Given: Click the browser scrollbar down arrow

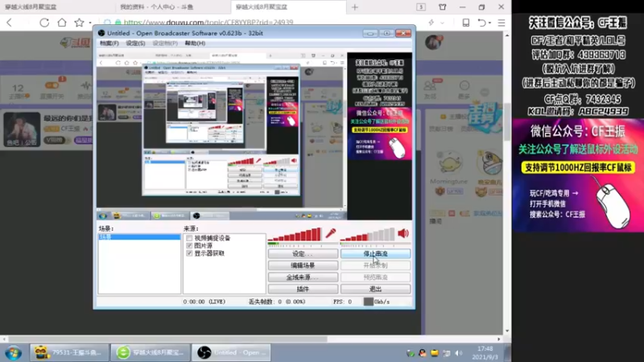Looking at the screenshot, I should click(x=507, y=331).
